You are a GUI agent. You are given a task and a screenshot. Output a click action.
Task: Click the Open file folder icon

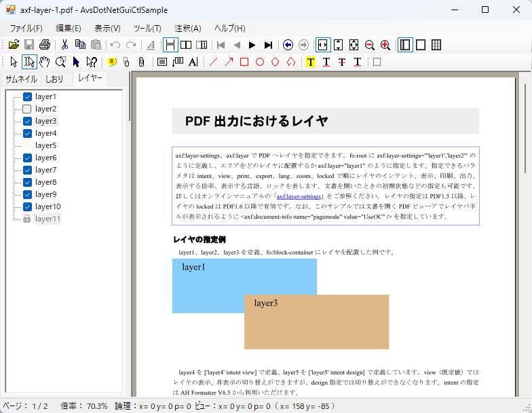point(14,45)
